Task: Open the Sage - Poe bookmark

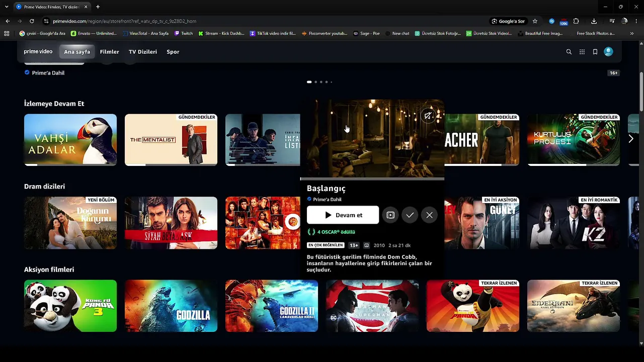Action: tap(367, 34)
